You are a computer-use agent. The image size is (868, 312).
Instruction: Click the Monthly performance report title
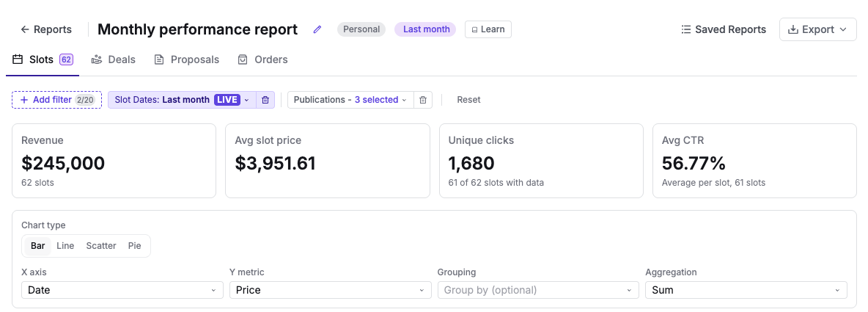[x=198, y=29]
